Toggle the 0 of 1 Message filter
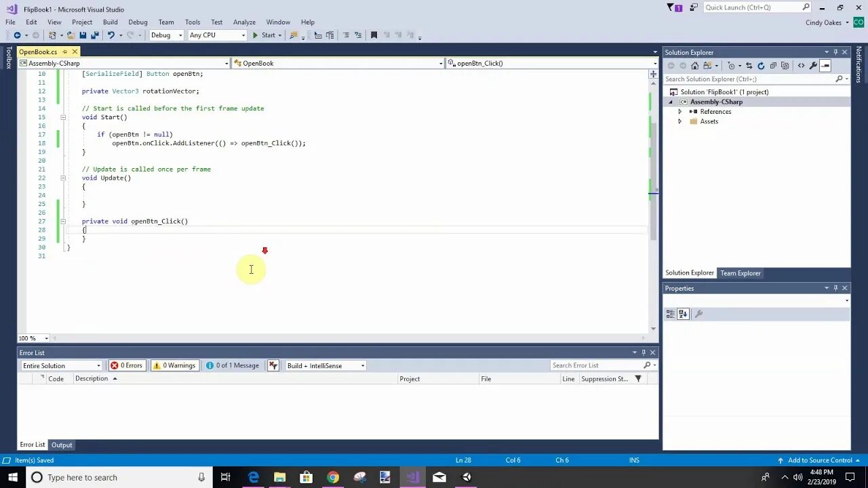The width and height of the screenshot is (868, 488). [x=233, y=365]
